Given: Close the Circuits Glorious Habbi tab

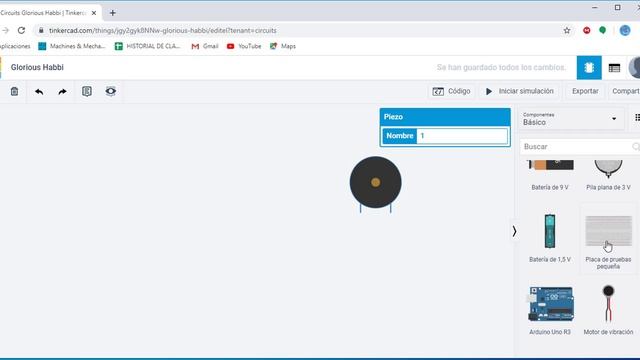Looking at the screenshot, I should [94, 13].
